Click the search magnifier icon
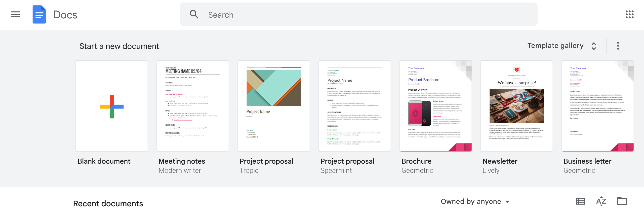The width and height of the screenshot is (644, 217). click(194, 14)
